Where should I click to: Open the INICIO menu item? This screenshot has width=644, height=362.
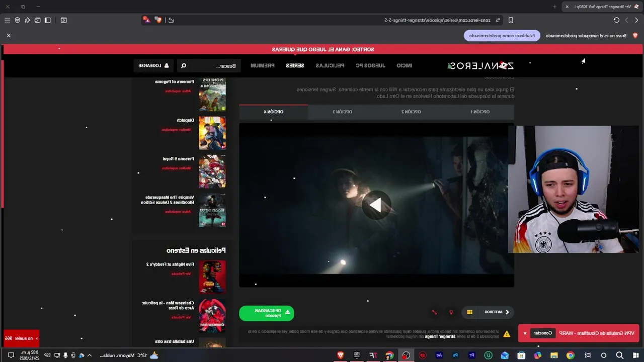(404, 65)
